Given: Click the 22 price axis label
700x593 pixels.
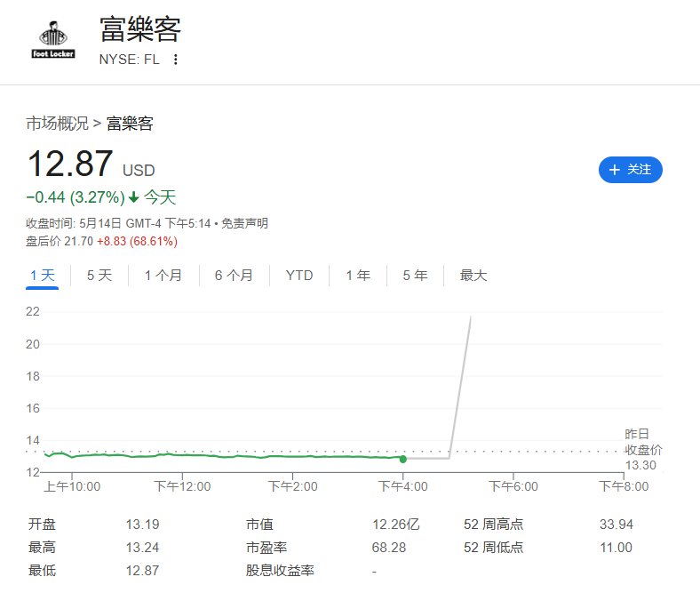Looking at the screenshot, I should (x=33, y=311).
